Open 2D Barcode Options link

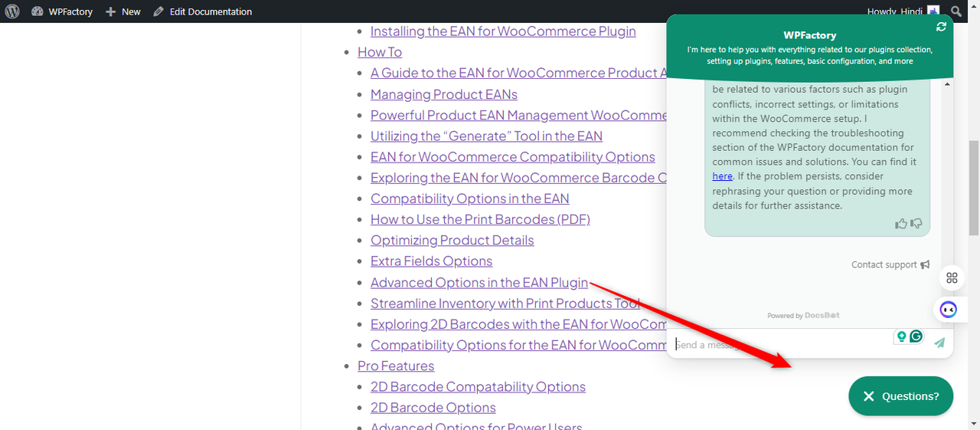pos(433,408)
